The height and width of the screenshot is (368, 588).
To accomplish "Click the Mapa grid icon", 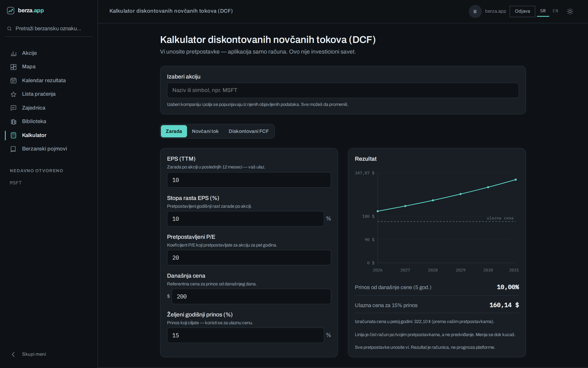I will (13, 67).
